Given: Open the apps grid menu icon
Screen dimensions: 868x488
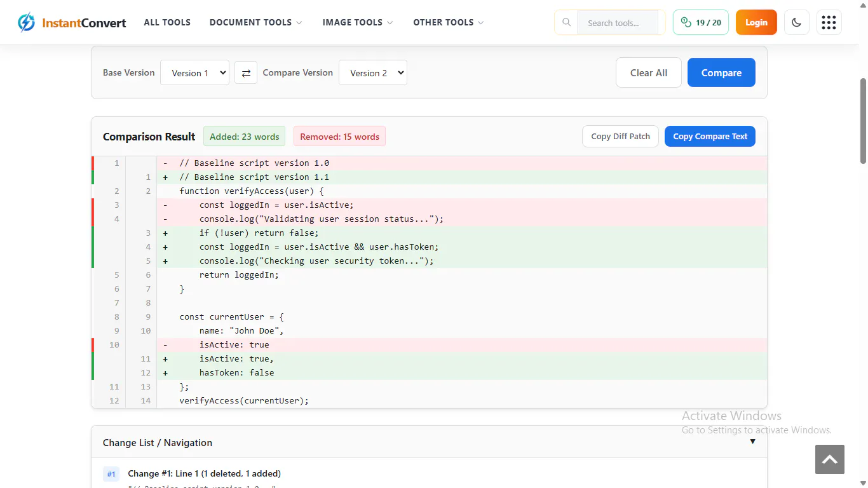Looking at the screenshot, I should [x=829, y=22].
